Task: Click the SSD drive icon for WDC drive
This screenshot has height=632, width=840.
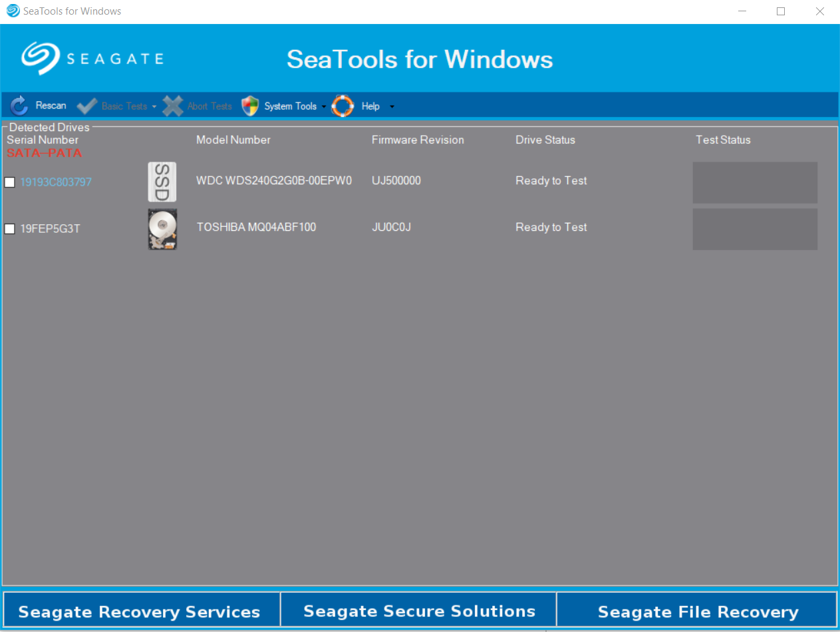Action: [162, 182]
